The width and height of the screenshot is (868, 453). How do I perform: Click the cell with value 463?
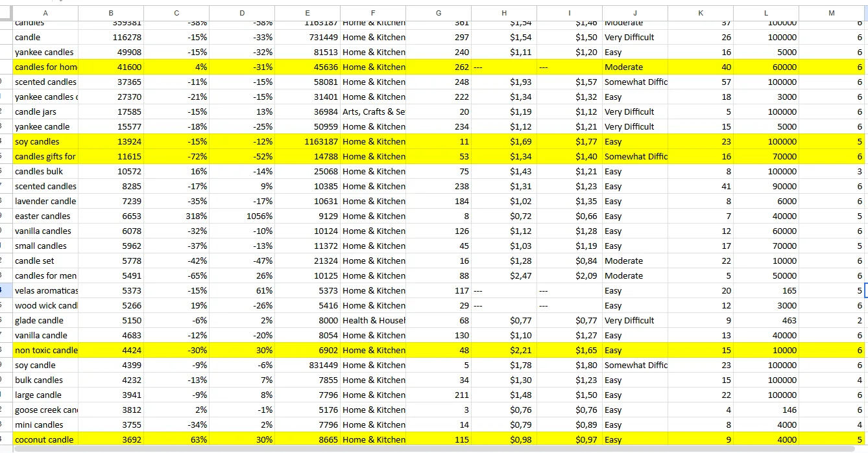pyautogui.click(x=766, y=321)
